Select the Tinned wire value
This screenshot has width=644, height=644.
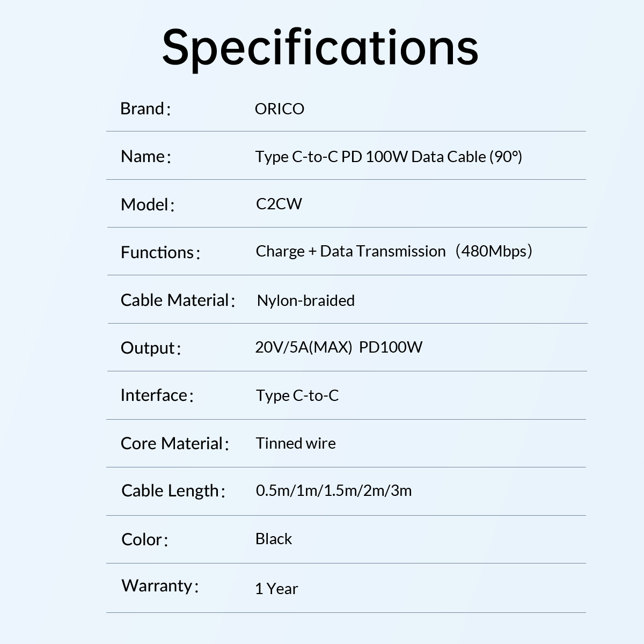coord(296,443)
